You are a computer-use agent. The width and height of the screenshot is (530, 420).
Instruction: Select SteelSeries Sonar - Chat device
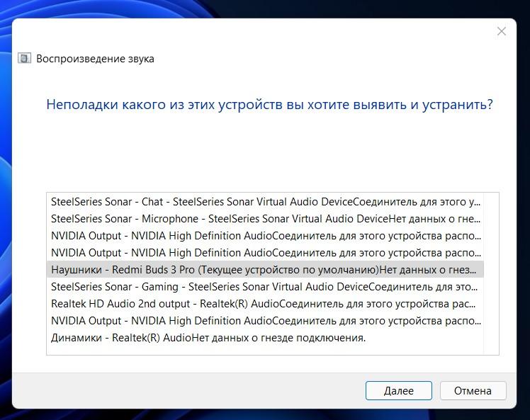click(265, 202)
